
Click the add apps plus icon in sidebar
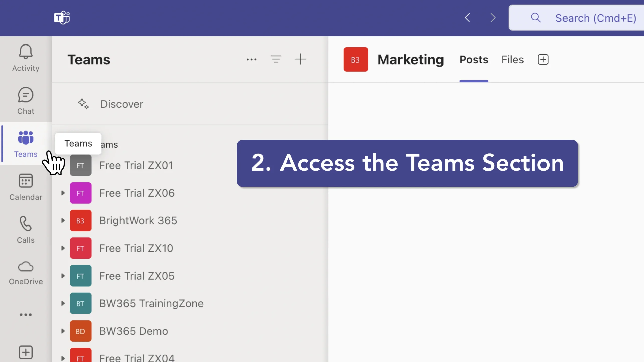click(x=26, y=352)
